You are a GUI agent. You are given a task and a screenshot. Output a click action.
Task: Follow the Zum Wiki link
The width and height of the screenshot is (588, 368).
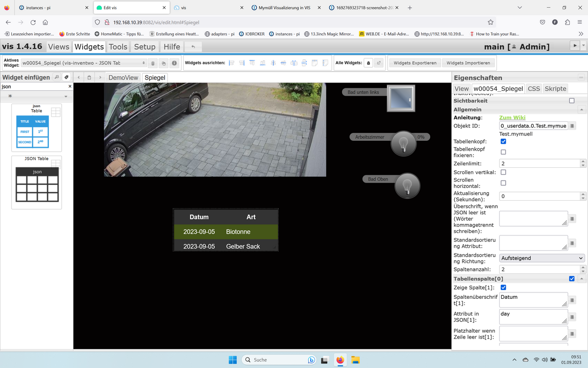point(512,118)
